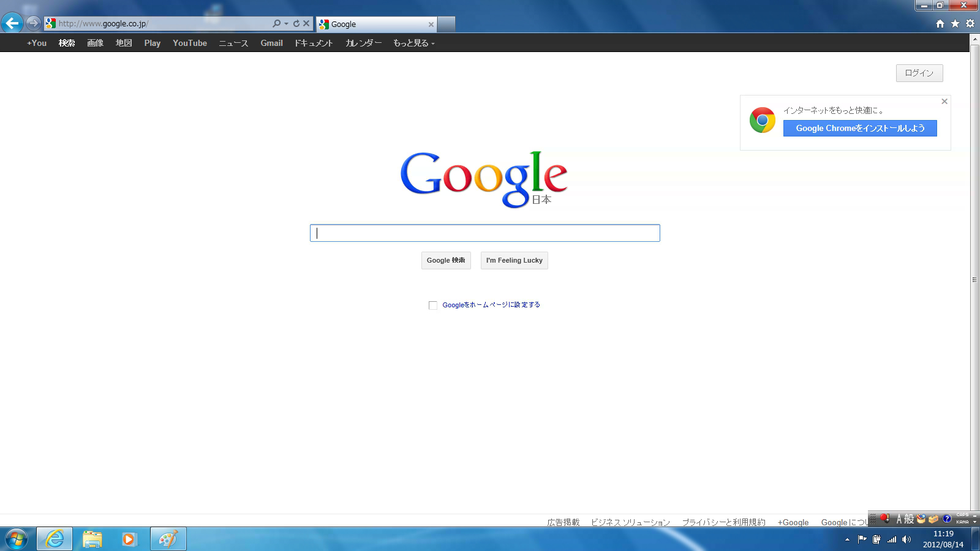Image resolution: width=980 pixels, height=551 pixels.
Task: Open the language bar options dropdown arrow
Action: pyautogui.click(x=975, y=522)
